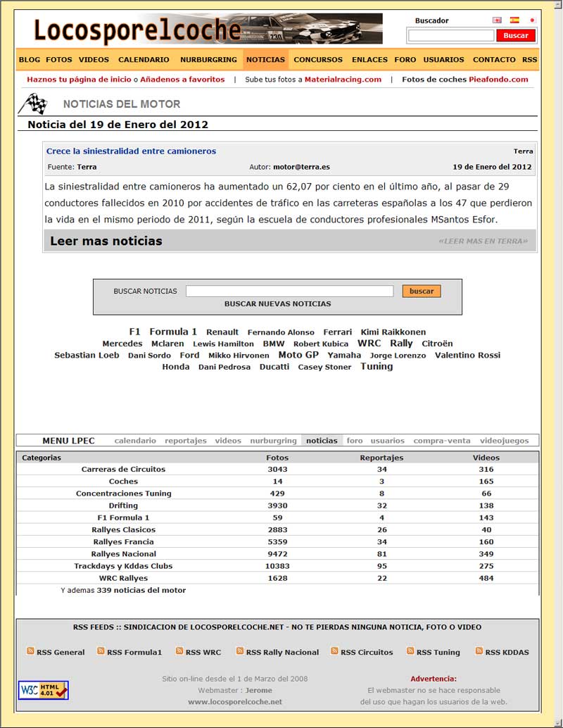
Task: Select reportajes tab in MENU LPEC
Action: [x=186, y=441]
